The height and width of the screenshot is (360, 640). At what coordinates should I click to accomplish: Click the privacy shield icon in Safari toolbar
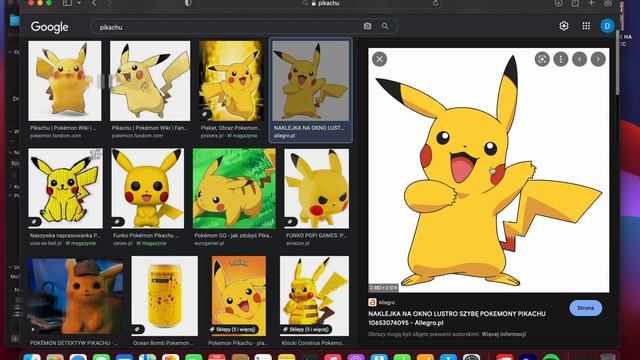click(188, 3)
